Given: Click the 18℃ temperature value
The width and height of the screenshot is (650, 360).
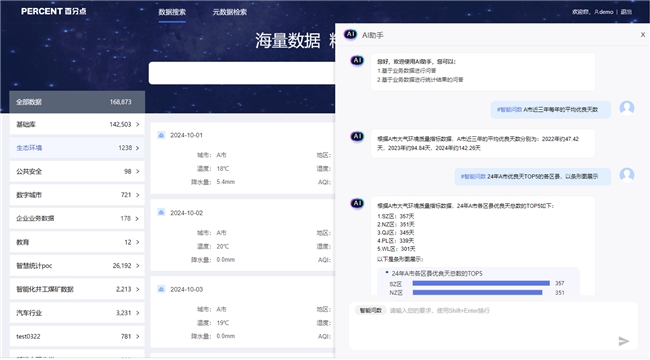Looking at the screenshot, I should pos(223,168).
